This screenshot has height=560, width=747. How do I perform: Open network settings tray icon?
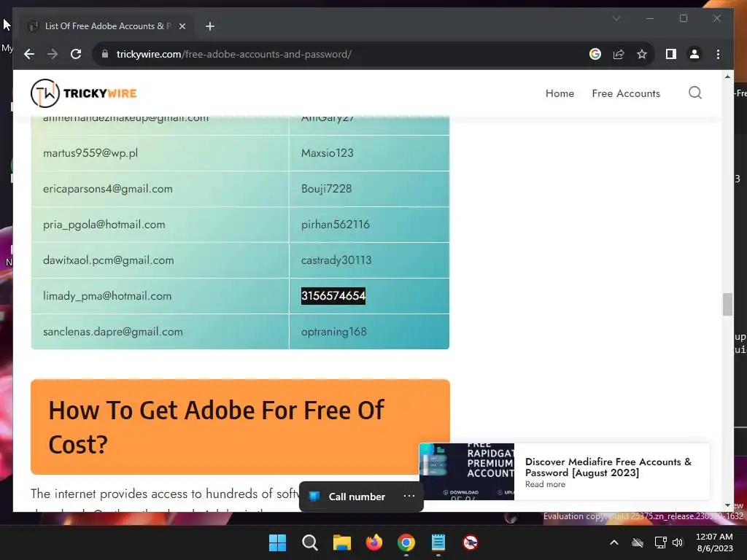[660, 542]
